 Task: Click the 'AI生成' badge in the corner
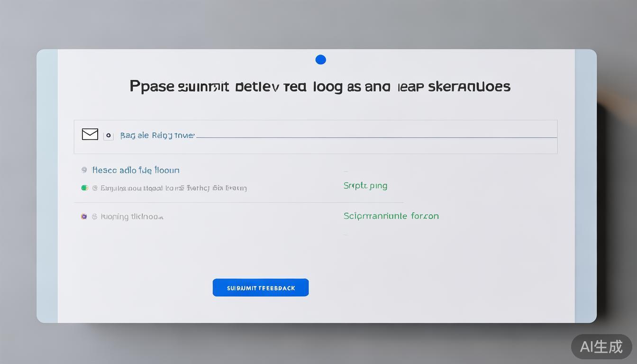point(601,346)
